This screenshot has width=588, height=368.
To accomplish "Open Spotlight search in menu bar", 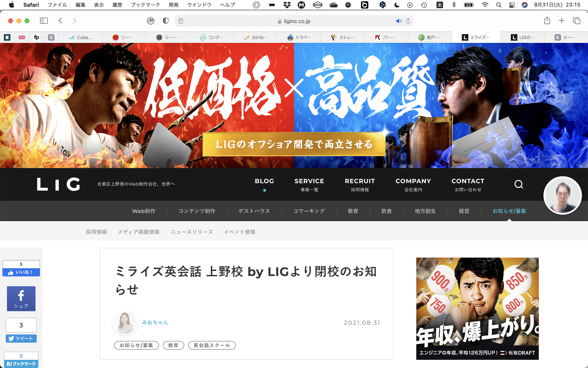I will point(499,5).
